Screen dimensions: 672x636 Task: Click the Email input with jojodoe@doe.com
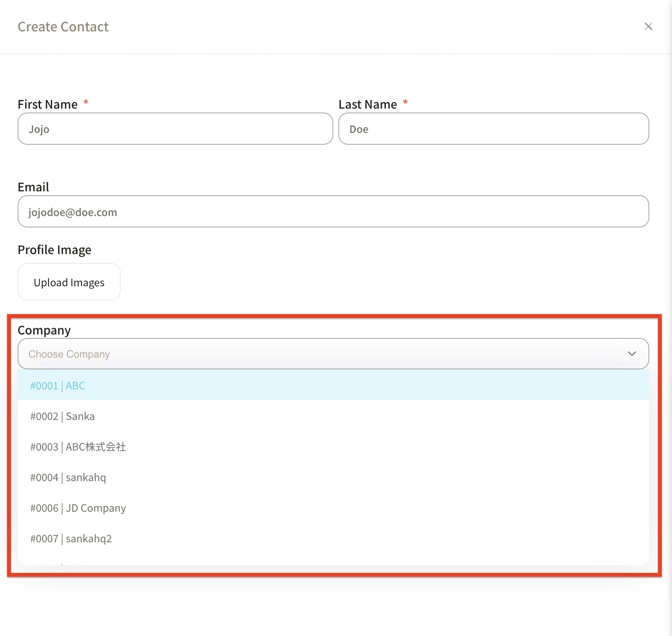pyautogui.click(x=333, y=212)
